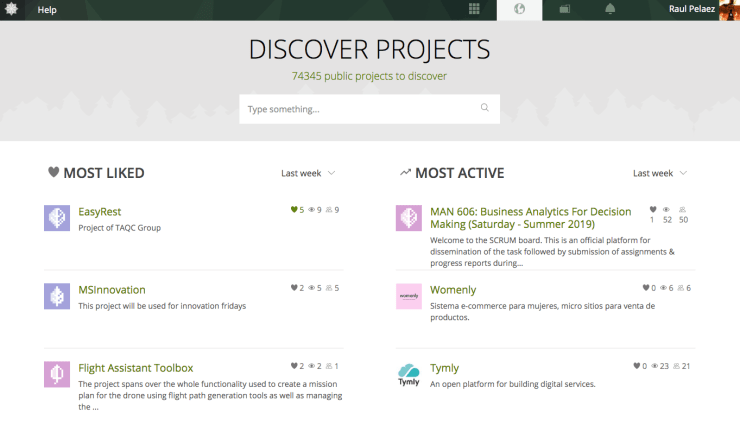Open the notifications bell icon
The width and height of the screenshot is (740, 426).
(610, 10)
